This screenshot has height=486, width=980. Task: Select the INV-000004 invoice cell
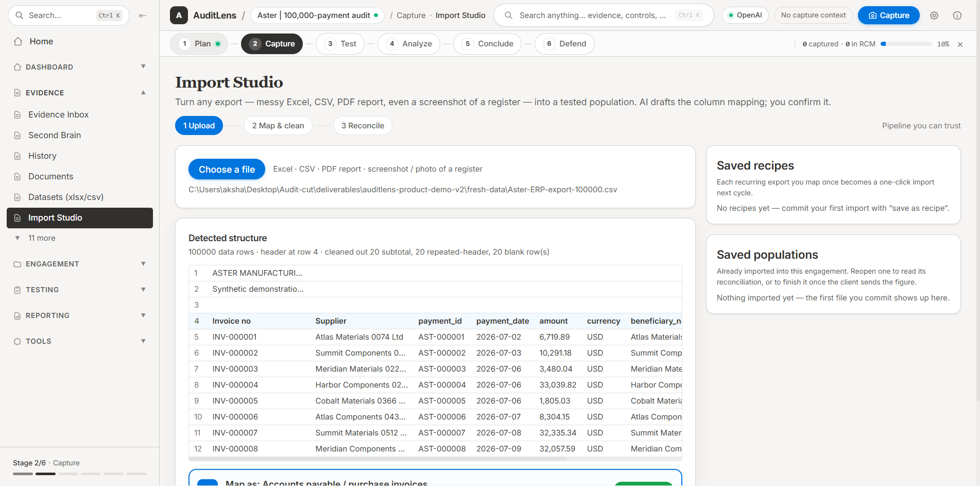pos(235,385)
